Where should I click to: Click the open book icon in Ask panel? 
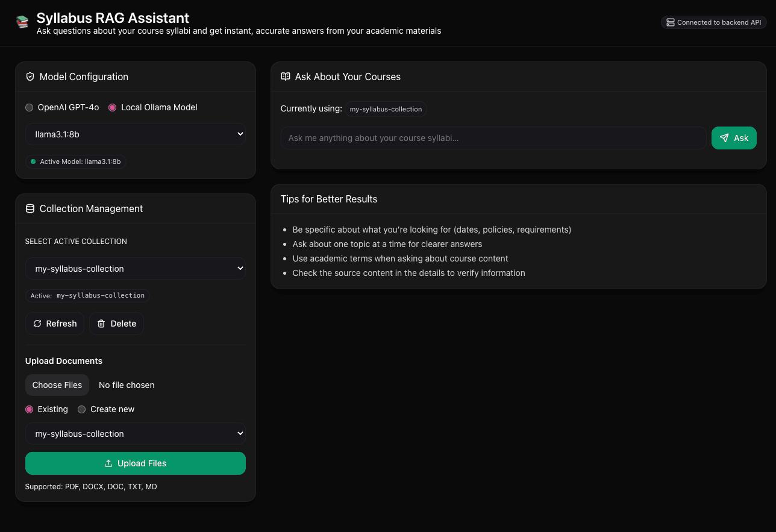click(286, 77)
